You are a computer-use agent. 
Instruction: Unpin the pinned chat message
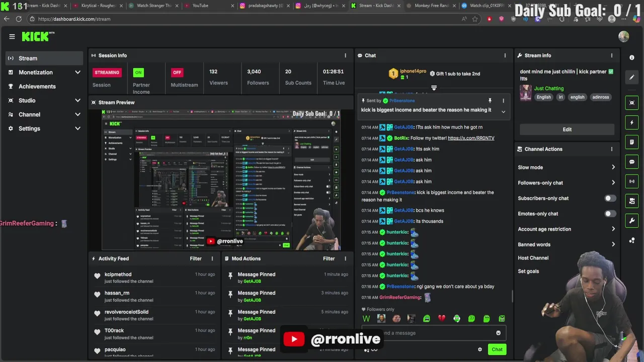[490, 101]
